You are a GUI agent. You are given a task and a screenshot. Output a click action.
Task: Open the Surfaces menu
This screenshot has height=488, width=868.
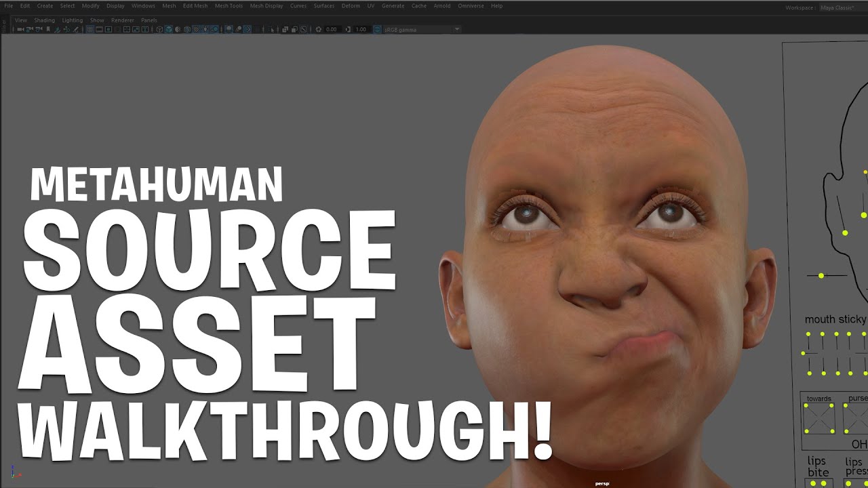point(324,6)
